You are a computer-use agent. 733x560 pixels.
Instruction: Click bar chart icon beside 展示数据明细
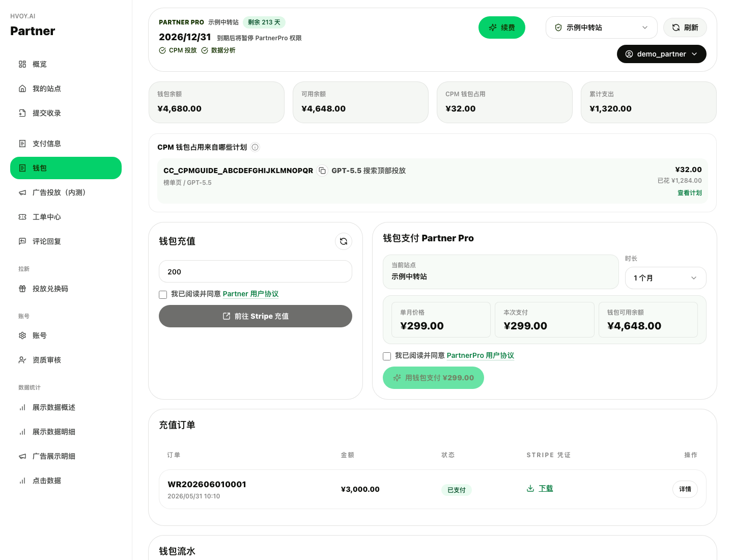pyautogui.click(x=22, y=432)
